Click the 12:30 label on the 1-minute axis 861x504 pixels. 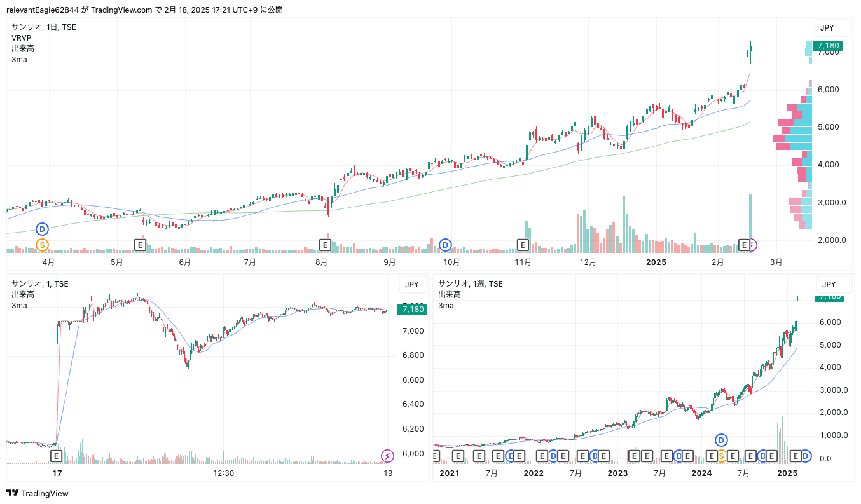[x=223, y=473]
